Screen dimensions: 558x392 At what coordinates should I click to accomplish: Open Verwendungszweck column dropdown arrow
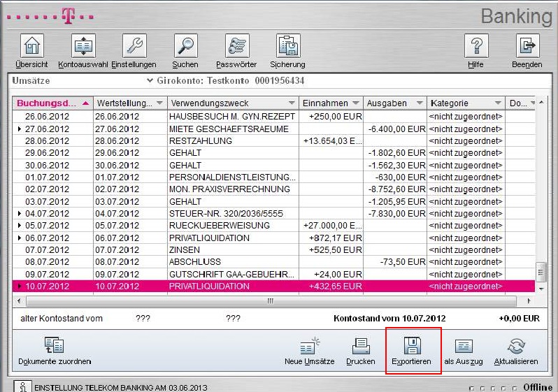coord(292,103)
